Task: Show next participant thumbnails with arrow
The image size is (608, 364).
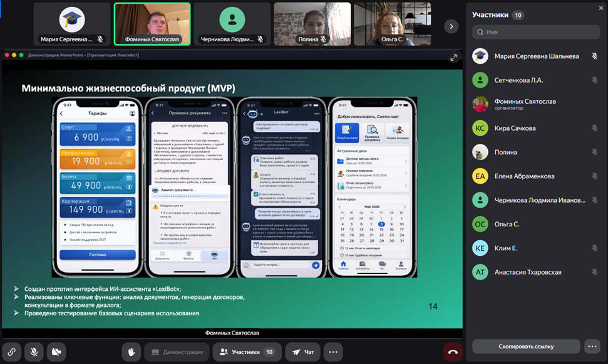Action: click(451, 26)
